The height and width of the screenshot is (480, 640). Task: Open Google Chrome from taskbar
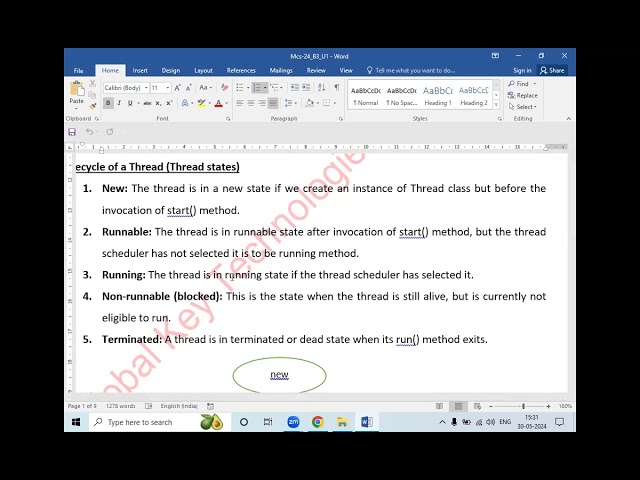pyautogui.click(x=318, y=422)
